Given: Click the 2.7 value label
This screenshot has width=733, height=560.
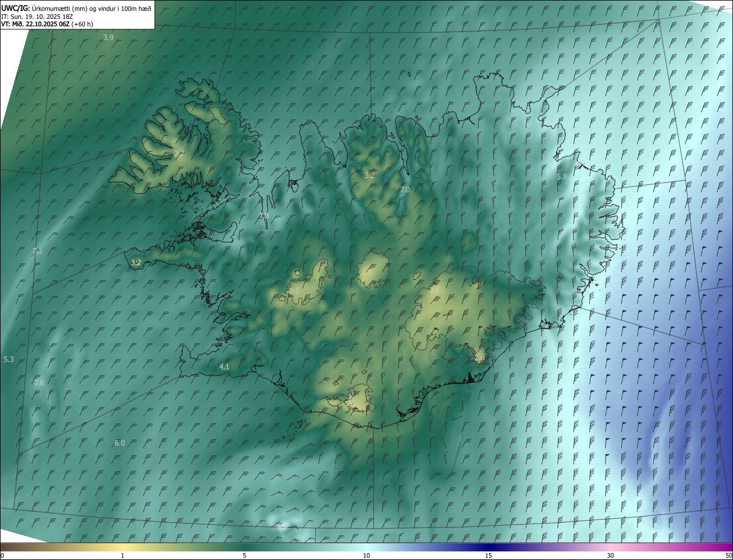Looking at the screenshot, I should tap(179, 153).
